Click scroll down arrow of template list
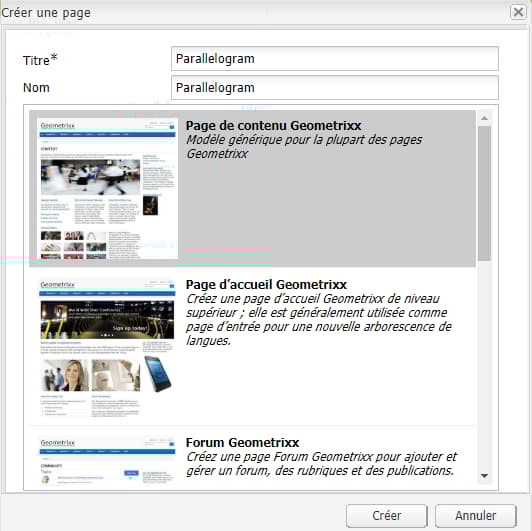532x531 pixels. click(x=484, y=476)
